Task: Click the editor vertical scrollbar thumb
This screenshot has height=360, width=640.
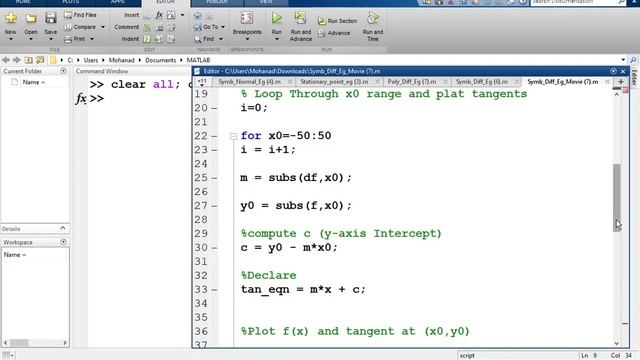Action: tap(617, 198)
